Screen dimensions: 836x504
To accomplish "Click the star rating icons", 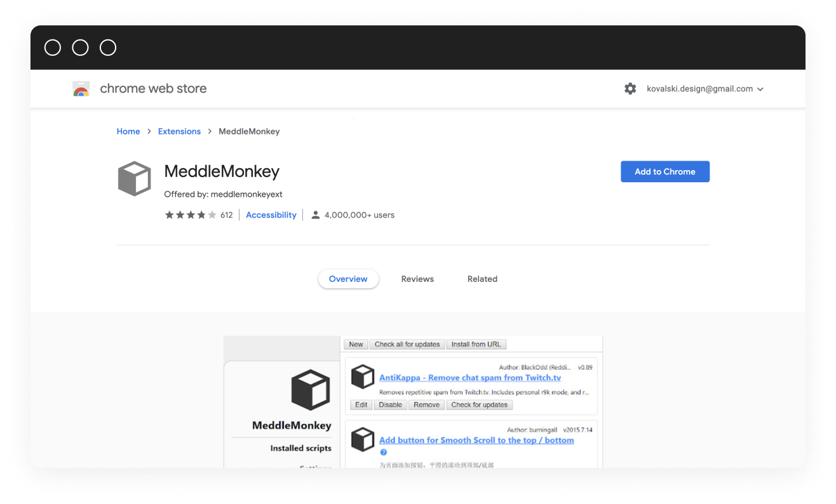I will [x=191, y=215].
